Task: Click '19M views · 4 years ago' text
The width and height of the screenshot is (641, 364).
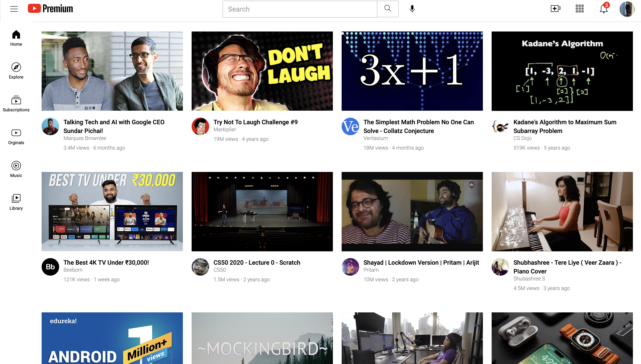Action: tap(241, 139)
